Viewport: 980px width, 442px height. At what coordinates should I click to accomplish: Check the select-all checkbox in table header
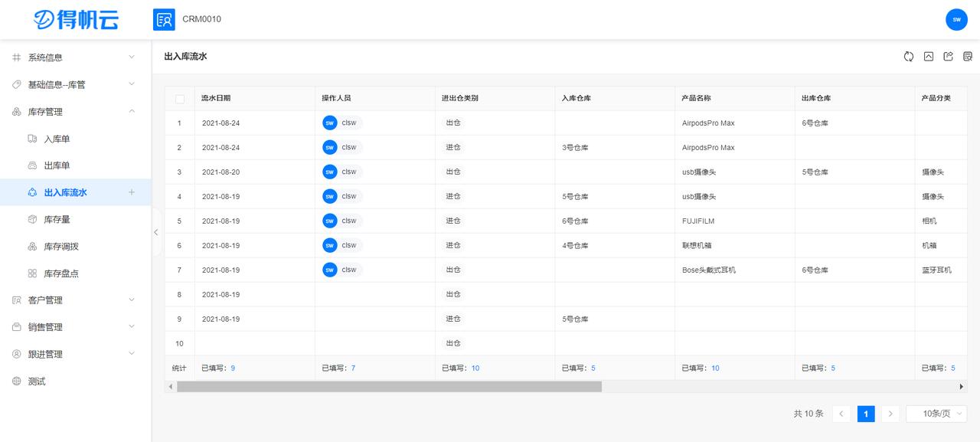point(180,99)
